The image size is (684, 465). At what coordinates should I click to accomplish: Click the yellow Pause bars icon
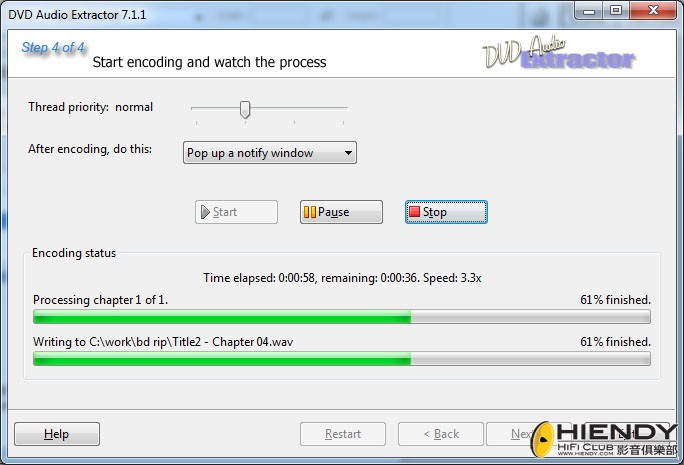point(310,212)
